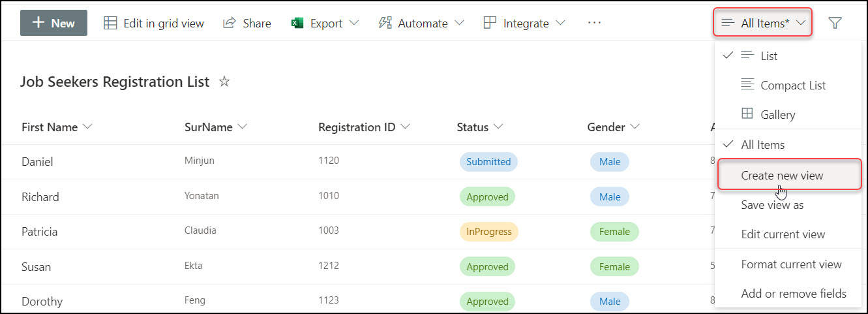Click the Job Seekers Registration List title

pos(115,82)
